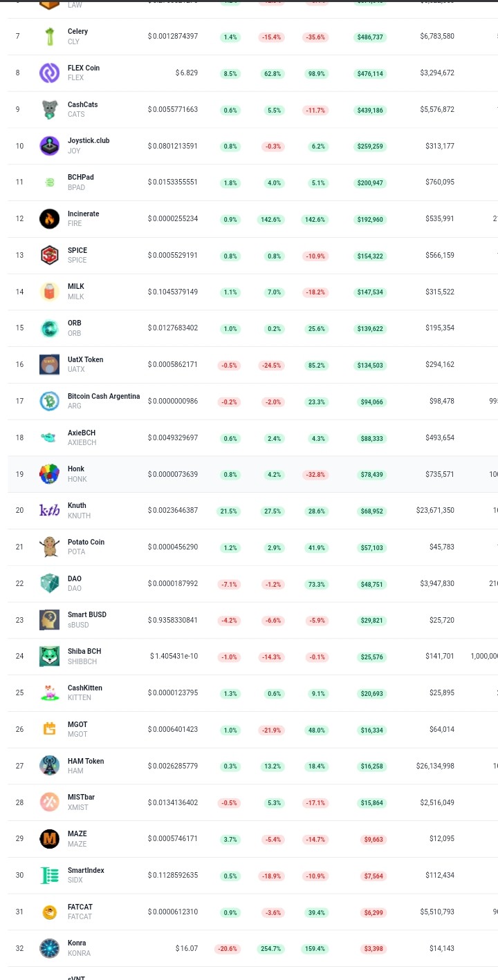The height and width of the screenshot is (980, 498).
Task: Click Incinerate's 142.6% daily change badge
Action: 273,220
